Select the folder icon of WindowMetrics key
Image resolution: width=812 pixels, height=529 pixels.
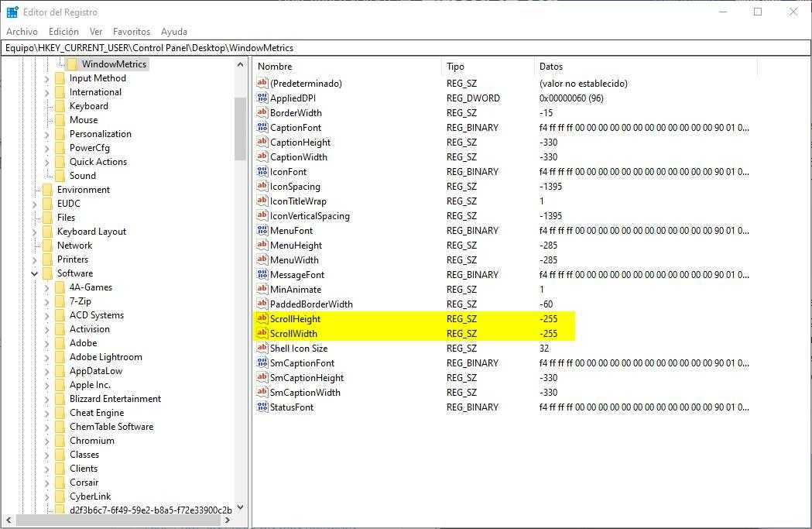click(72, 64)
